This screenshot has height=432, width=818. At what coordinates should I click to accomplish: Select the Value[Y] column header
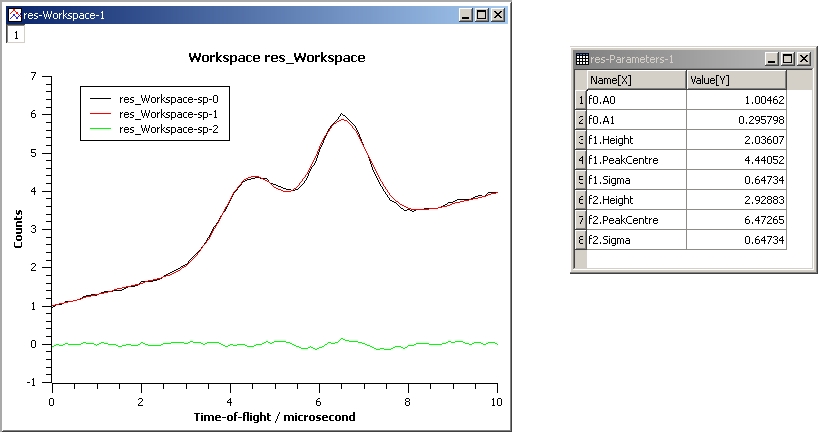click(735, 80)
